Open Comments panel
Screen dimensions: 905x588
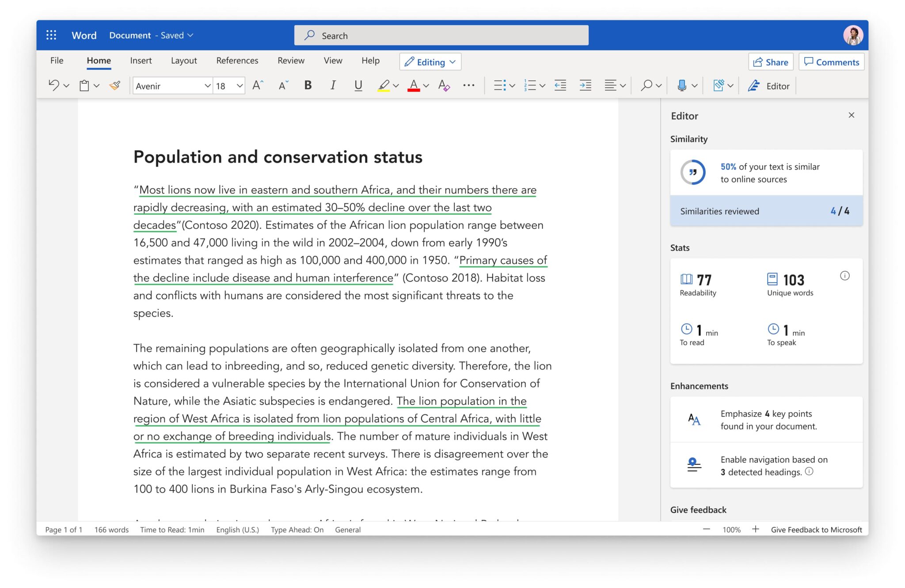(x=831, y=62)
